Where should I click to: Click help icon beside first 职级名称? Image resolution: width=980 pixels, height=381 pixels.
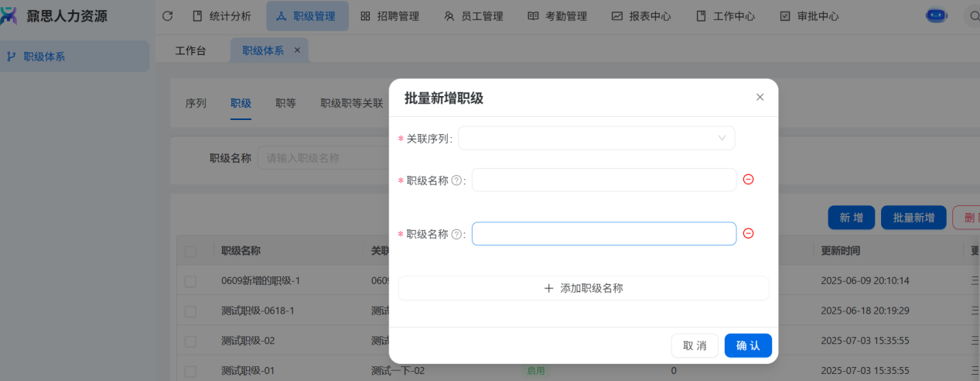(456, 180)
